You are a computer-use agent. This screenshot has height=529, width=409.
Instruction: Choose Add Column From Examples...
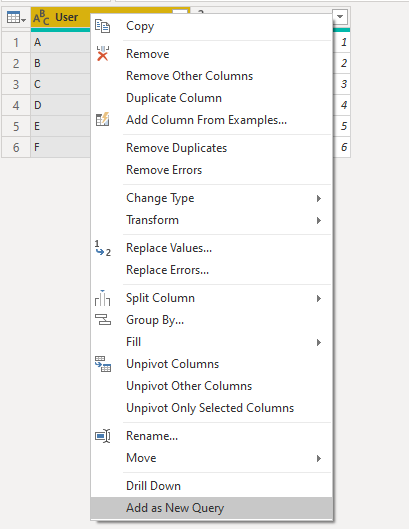[x=211, y=120]
